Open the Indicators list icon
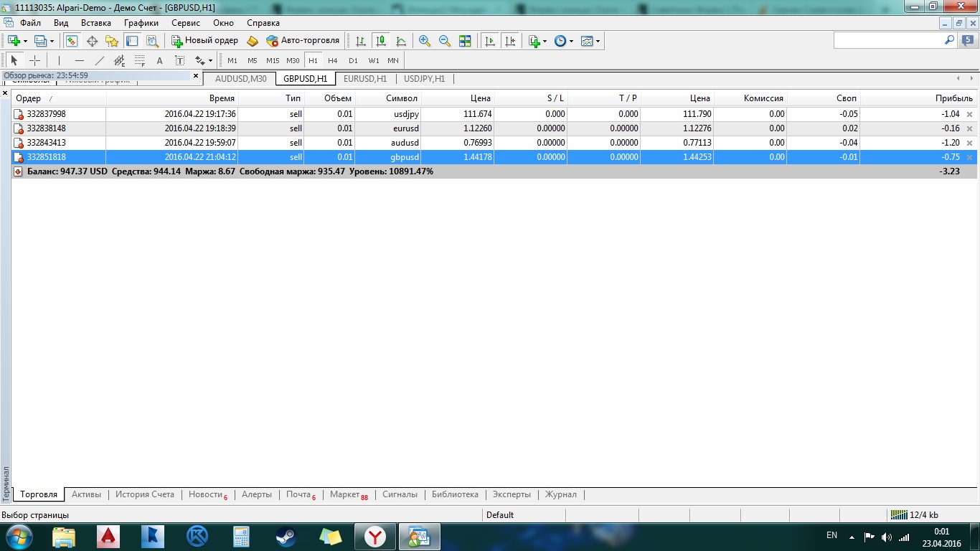980x551 pixels. 534,41
